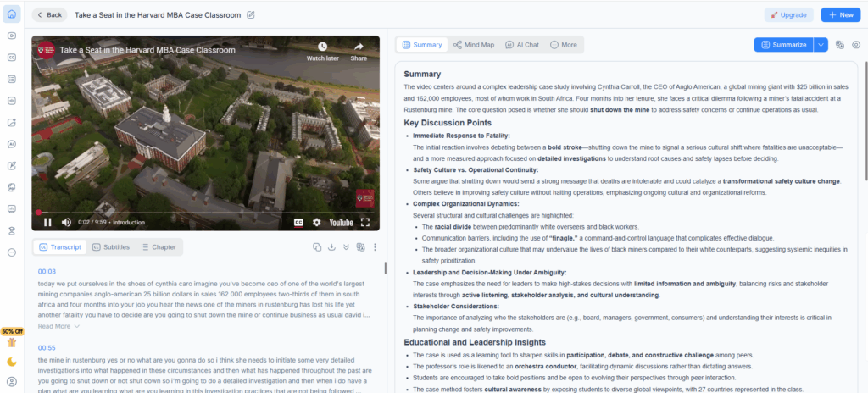
Task: Open video on YouTube via YouTube logo
Action: pyautogui.click(x=341, y=222)
